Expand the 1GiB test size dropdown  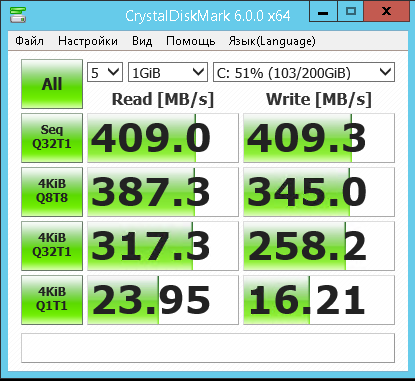pyautogui.click(x=168, y=72)
